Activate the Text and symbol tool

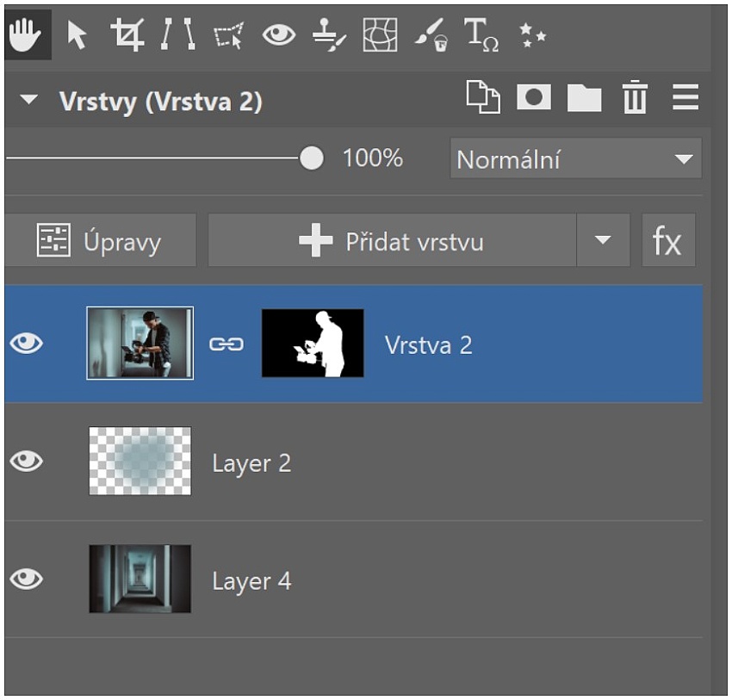click(481, 34)
